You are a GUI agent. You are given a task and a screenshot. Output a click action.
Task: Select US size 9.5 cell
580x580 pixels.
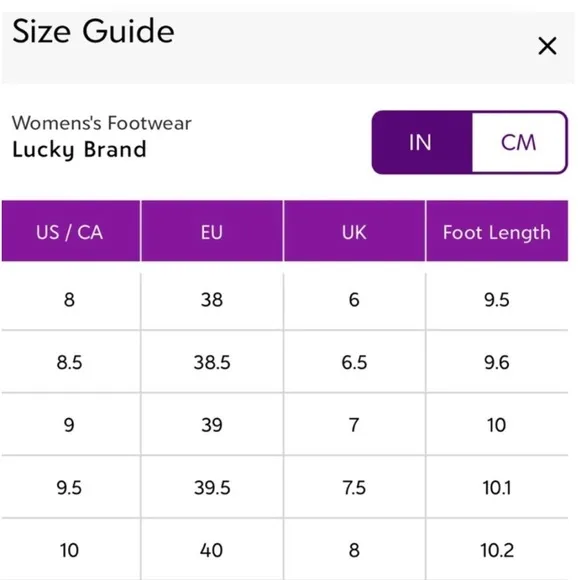(x=70, y=488)
